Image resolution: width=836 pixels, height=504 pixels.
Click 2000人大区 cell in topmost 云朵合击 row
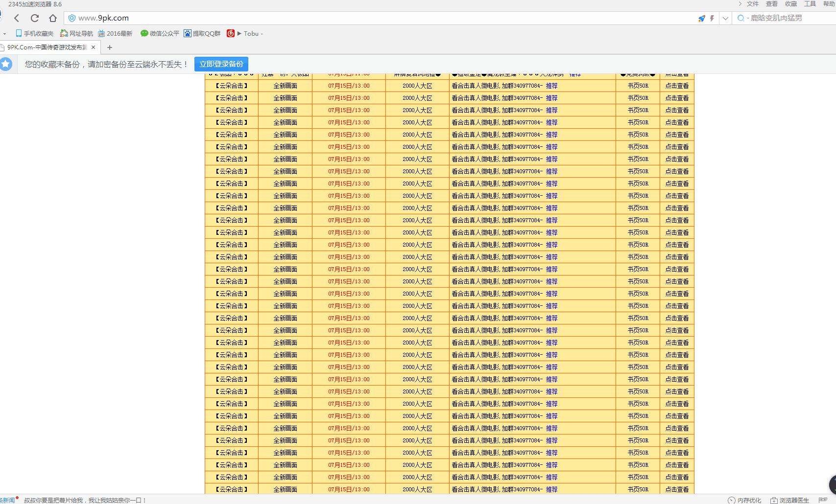pyautogui.click(x=417, y=86)
